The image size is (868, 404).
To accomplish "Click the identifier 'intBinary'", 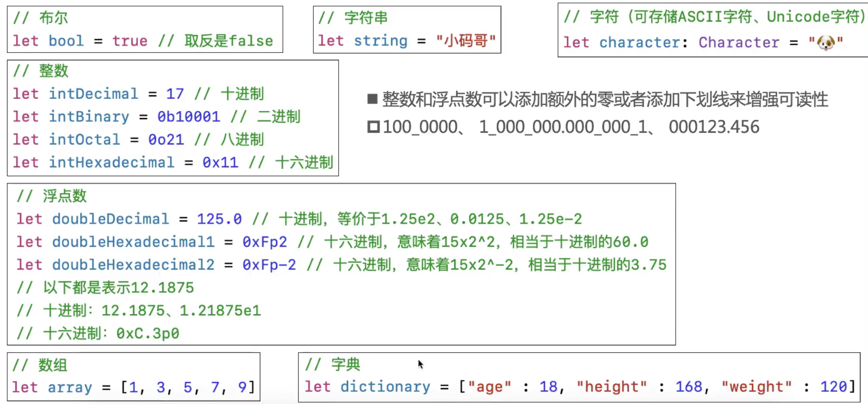I will [x=89, y=117].
